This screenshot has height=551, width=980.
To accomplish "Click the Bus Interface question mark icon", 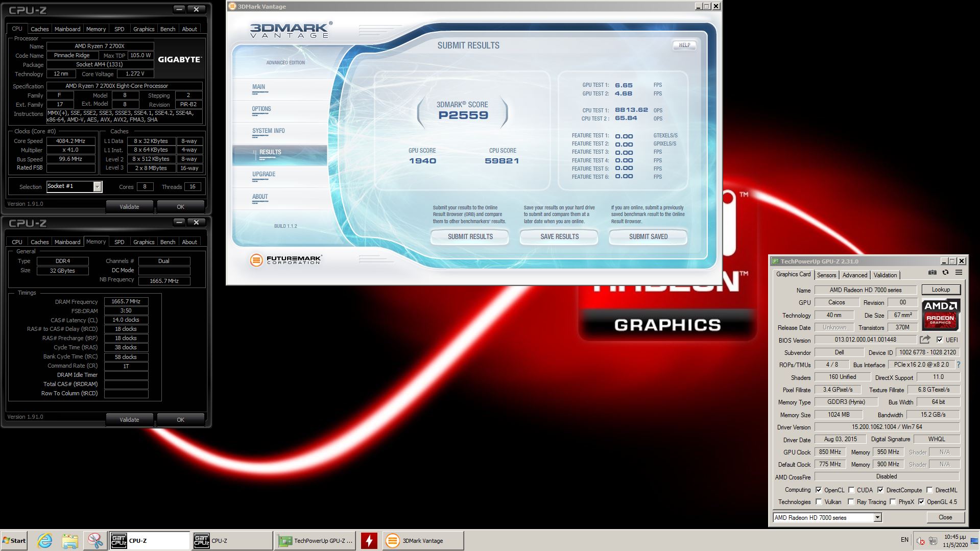I will (959, 365).
